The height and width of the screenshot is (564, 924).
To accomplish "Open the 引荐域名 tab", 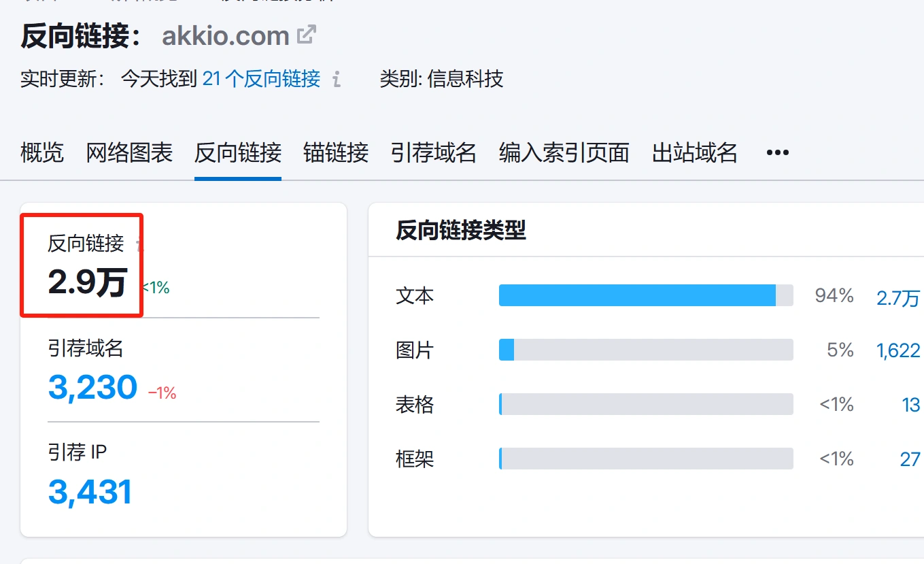I will [x=433, y=154].
